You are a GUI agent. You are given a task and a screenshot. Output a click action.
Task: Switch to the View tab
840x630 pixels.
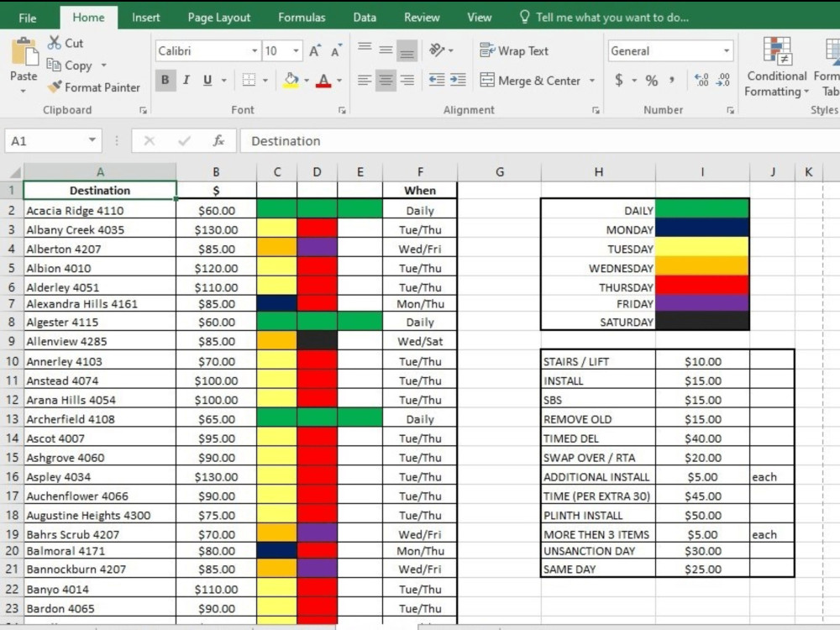479,17
